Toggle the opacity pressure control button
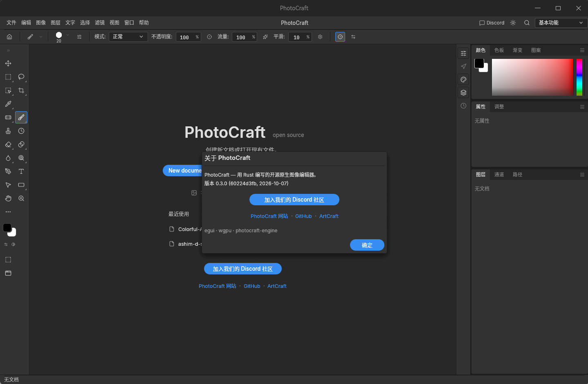Image resolution: width=588 pixels, height=384 pixels. [209, 37]
